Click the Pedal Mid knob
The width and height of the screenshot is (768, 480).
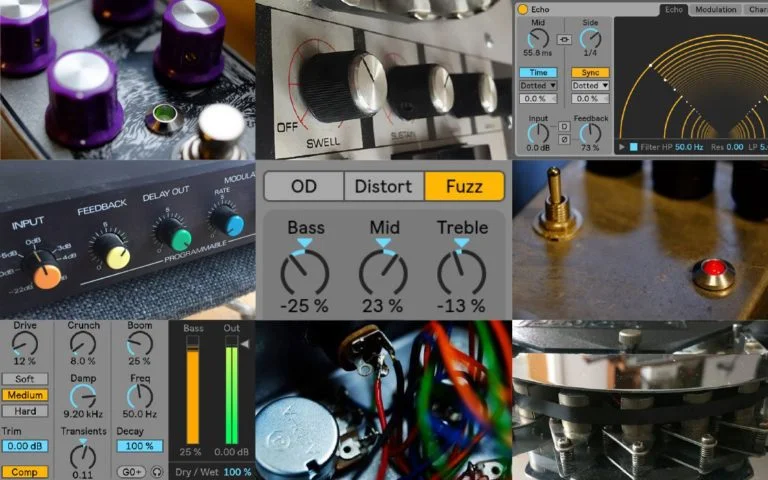tap(383, 272)
